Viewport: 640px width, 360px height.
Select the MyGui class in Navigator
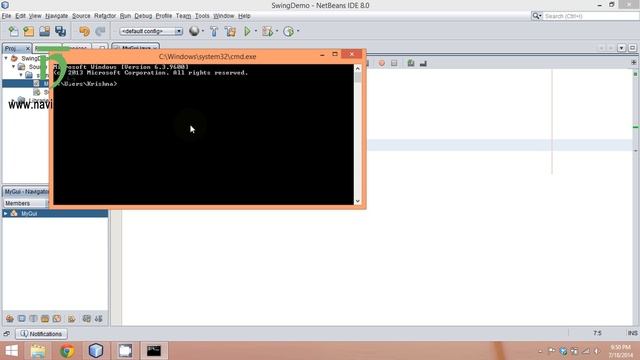(29, 213)
